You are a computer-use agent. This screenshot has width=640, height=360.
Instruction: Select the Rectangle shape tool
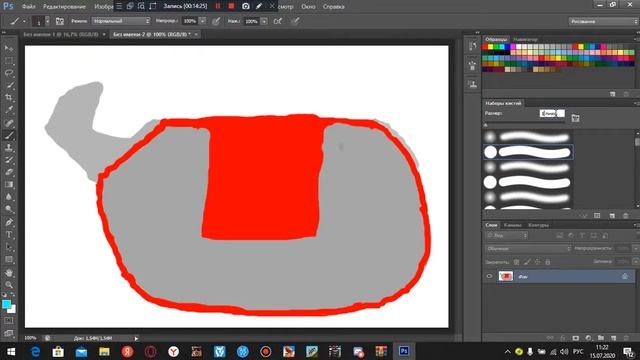[x=9, y=260]
